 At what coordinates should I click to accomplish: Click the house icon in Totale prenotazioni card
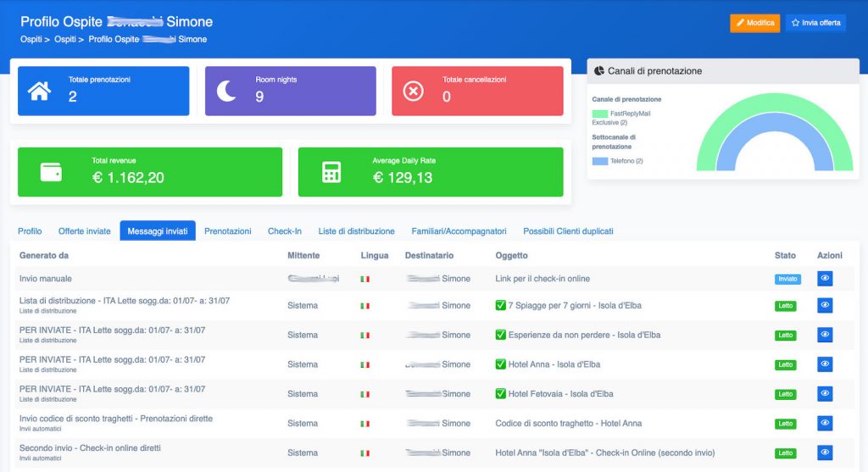(40, 91)
